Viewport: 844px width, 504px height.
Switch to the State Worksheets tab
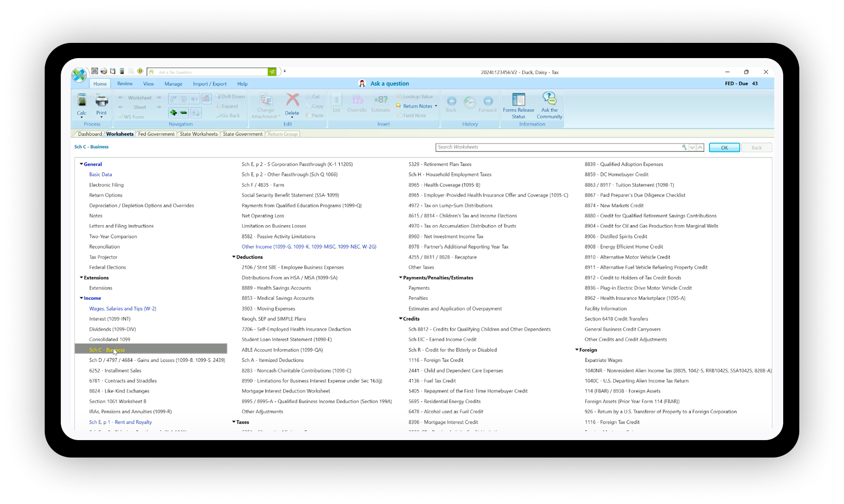198,134
